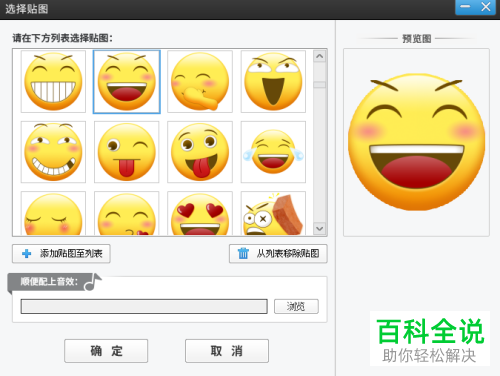
Task: Close the 选择贴图 dialog
Action: coord(486,7)
